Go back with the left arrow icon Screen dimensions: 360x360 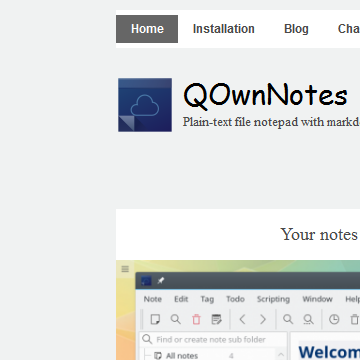(242, 319)
